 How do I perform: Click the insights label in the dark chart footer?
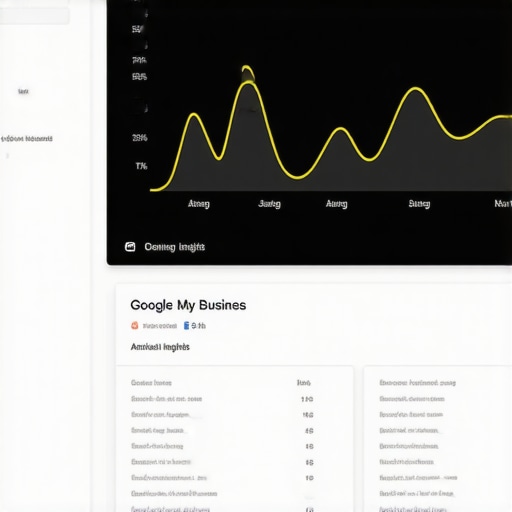(174, 247)
